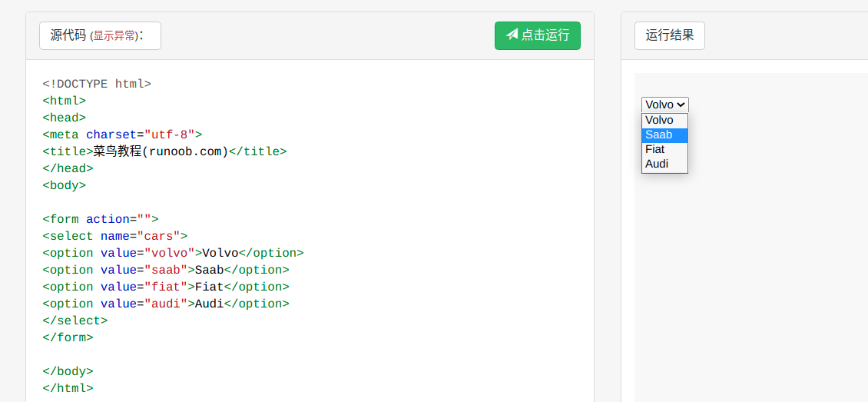
Task: Place cursor on the form action line
Action: point(100,219)
